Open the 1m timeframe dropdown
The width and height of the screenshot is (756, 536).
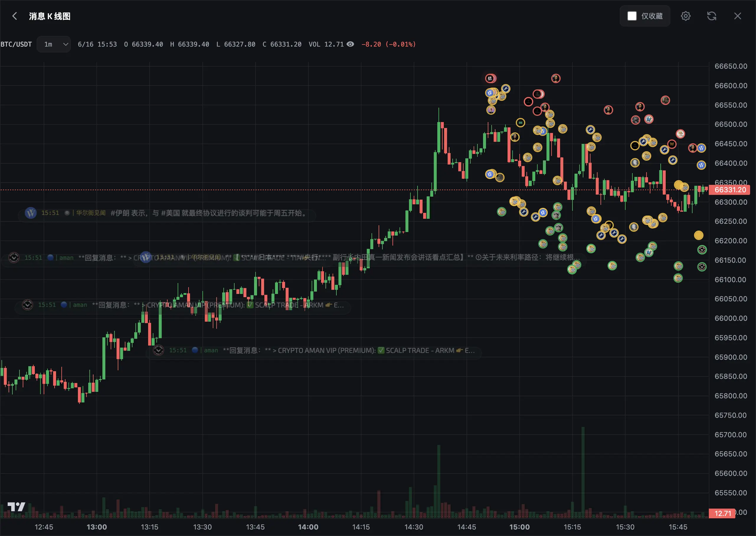click(54, 44)
